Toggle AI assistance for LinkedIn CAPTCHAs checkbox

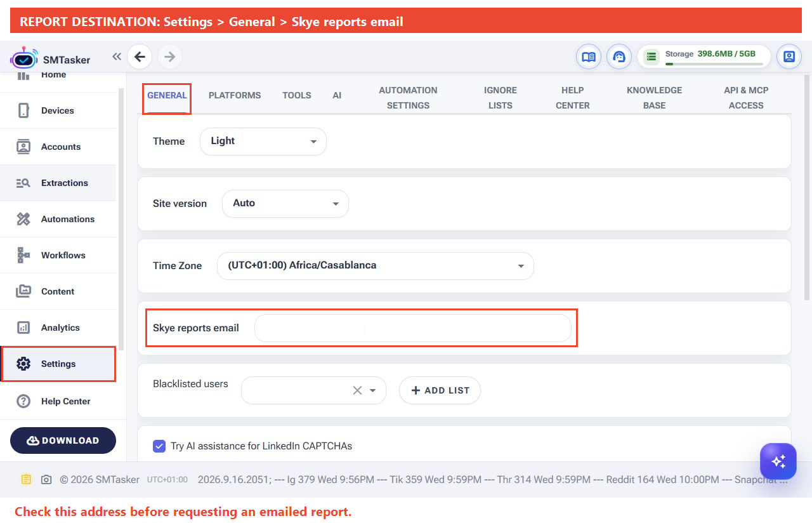pos(159,446)
